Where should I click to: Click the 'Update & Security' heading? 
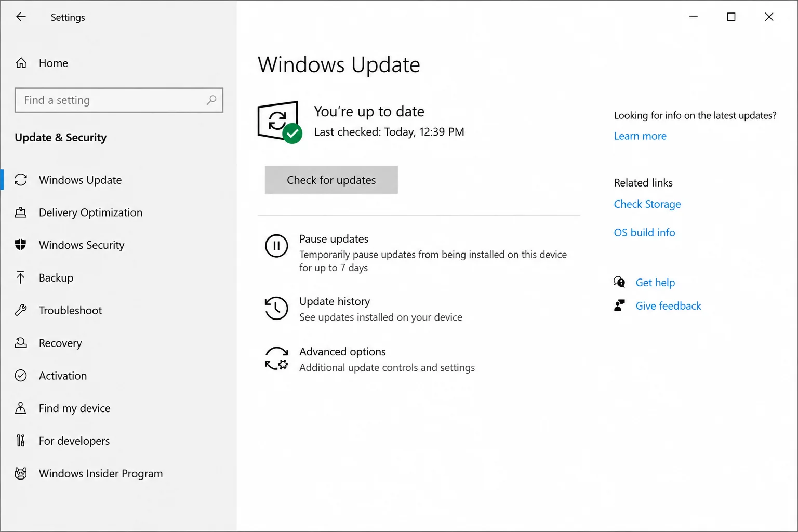[61, 138]
